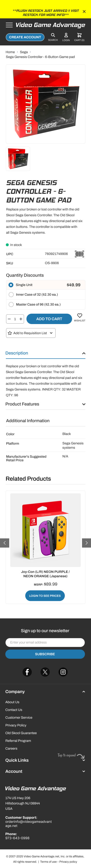Click the ADD TO CART button

pyautogui.click(x=49, y=319)
